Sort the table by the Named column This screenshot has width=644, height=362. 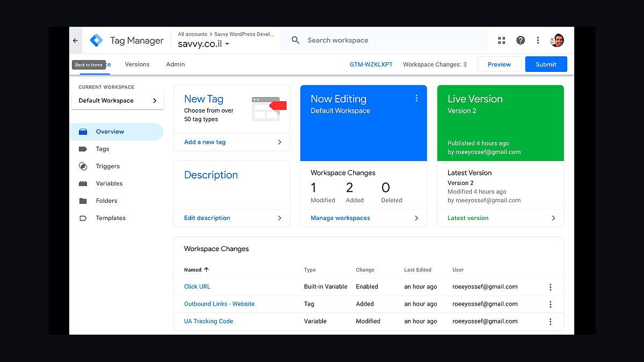pyautogui.click(x=196, y=270)
